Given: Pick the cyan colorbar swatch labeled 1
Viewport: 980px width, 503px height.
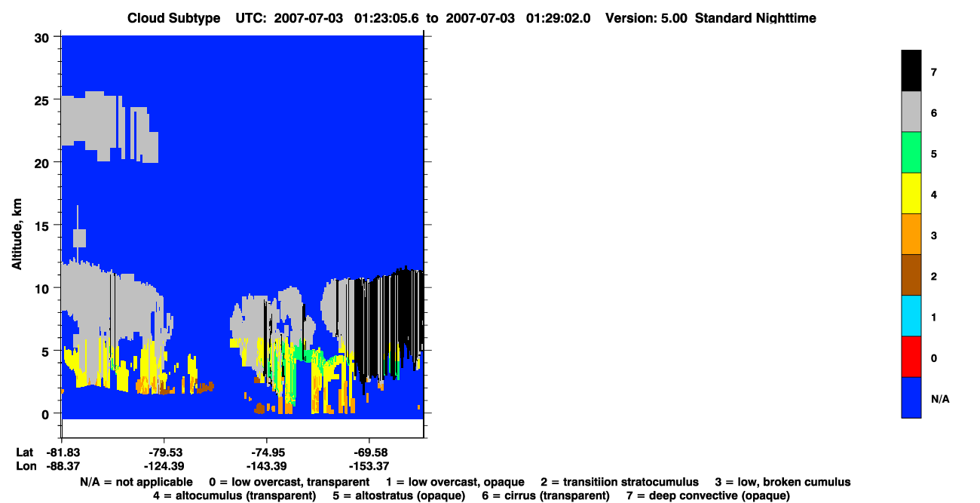Looking at the screenshot, I should tap(911, 315).
